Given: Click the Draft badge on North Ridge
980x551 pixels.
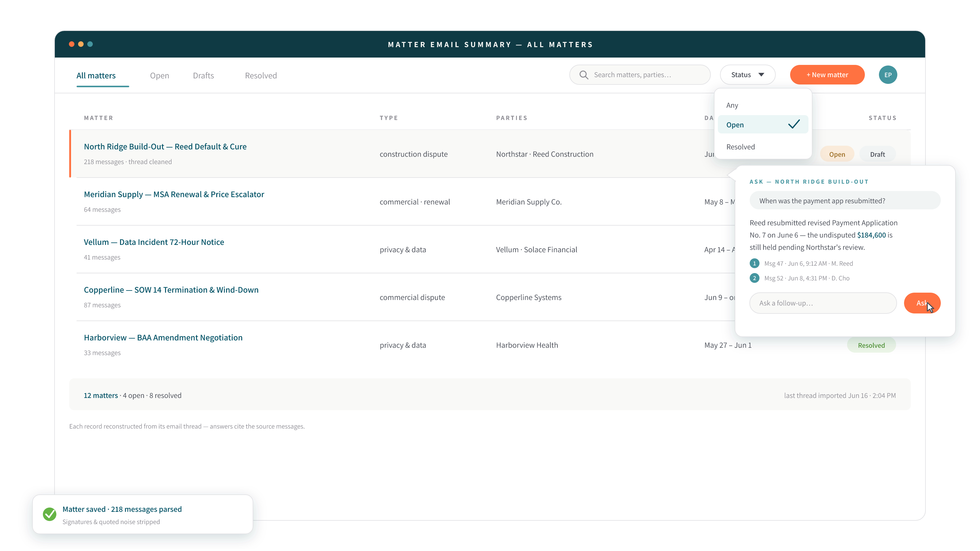Looking at the screenshot, I should (877, 154).
